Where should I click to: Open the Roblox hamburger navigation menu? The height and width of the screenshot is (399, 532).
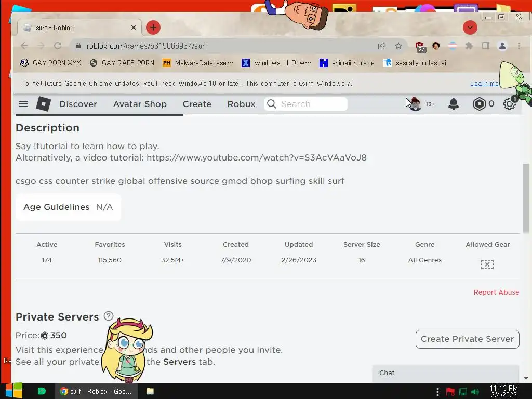click(23, 104)
